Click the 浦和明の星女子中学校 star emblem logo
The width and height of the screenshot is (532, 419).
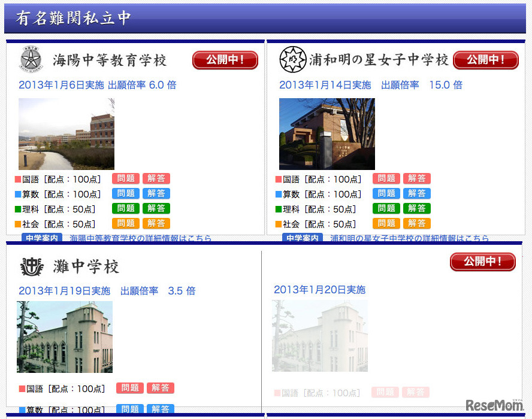coord(293,59)
